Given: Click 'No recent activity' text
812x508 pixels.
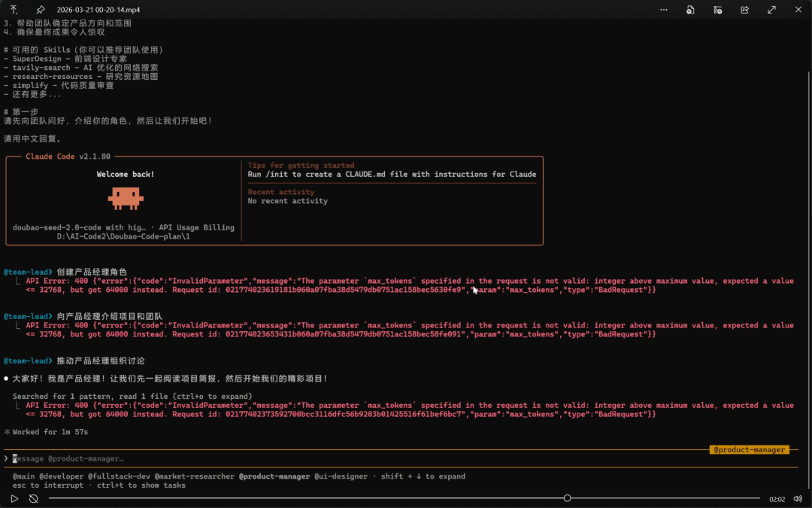Looking at the screenshot, I should click(x=287, y=201).
